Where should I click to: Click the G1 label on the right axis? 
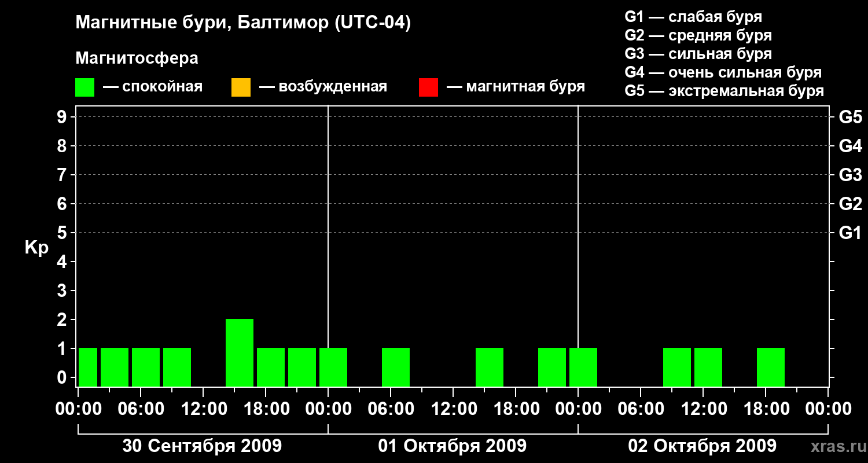850,233
